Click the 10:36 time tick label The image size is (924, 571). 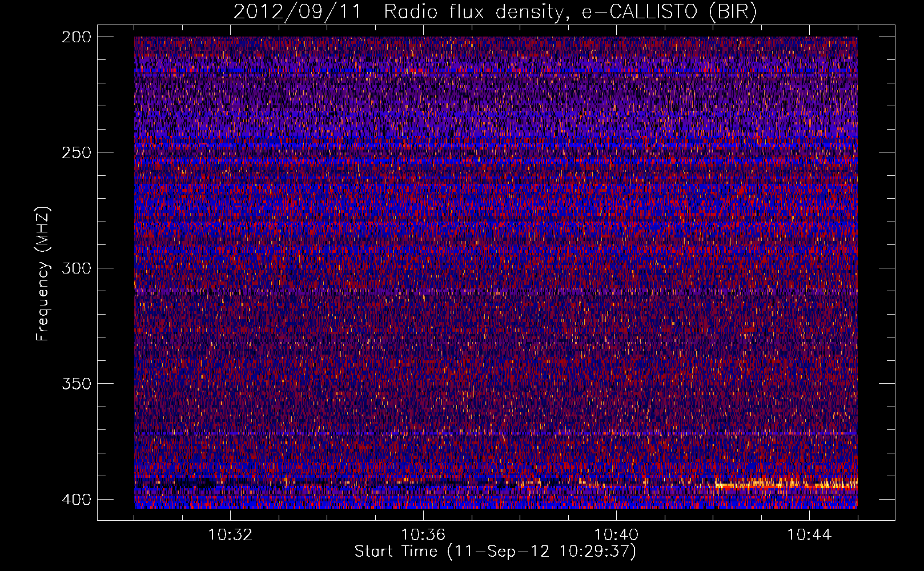(423, 535)
